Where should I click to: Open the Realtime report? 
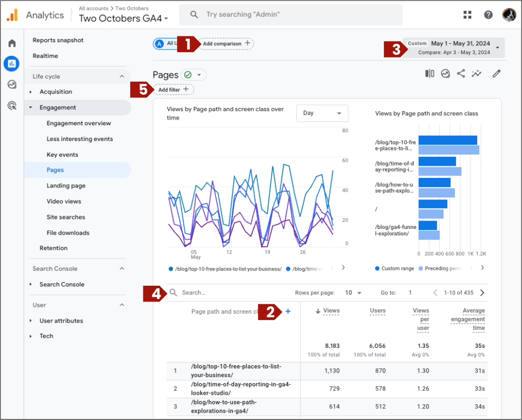coord(45,56)
